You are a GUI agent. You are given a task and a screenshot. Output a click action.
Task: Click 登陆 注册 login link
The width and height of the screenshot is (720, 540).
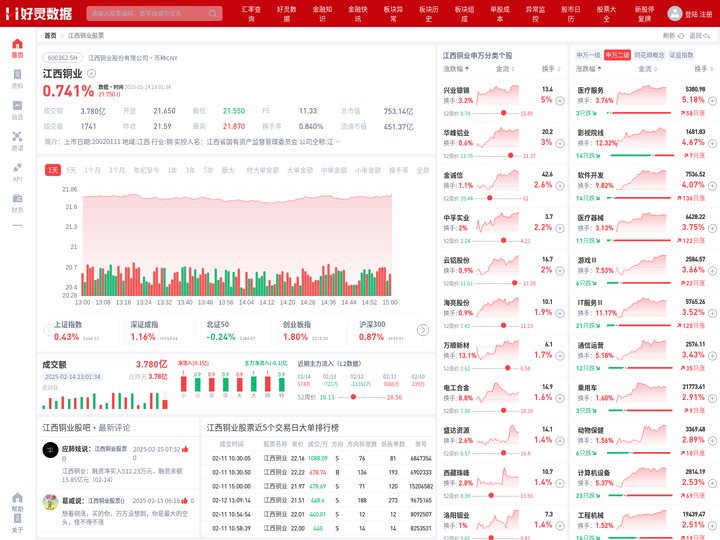pyautogui.click(x=698, y=14)
